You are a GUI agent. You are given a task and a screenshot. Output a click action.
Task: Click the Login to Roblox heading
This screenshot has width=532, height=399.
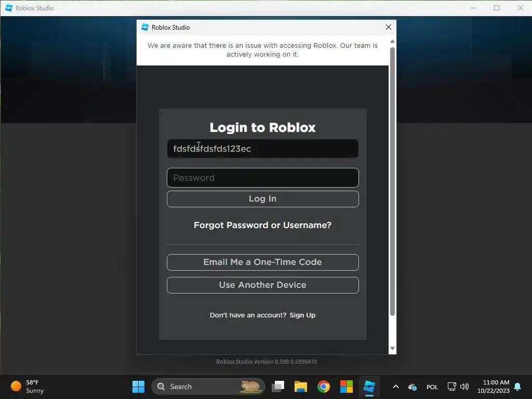pyautogui.click(x=262, y=128)
